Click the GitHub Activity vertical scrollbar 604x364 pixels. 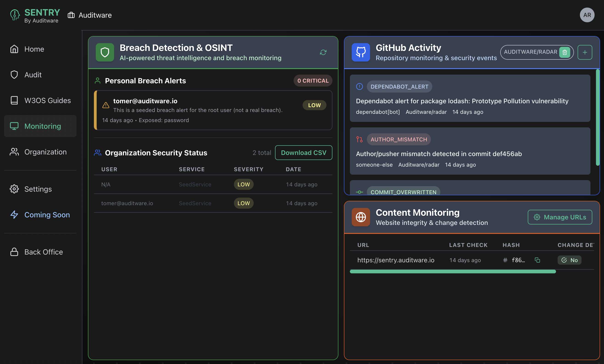coord(598,118)
